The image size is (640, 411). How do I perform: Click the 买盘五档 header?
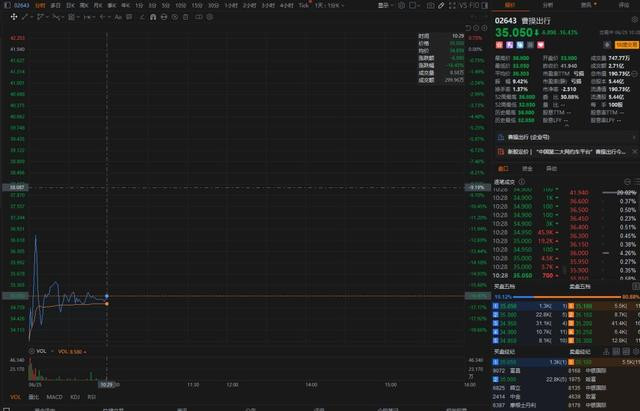(504, 287)
